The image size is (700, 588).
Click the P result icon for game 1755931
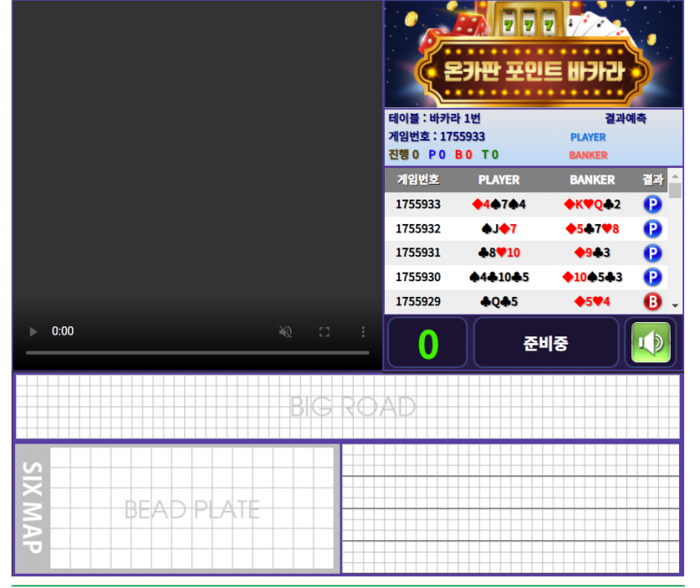652,252
